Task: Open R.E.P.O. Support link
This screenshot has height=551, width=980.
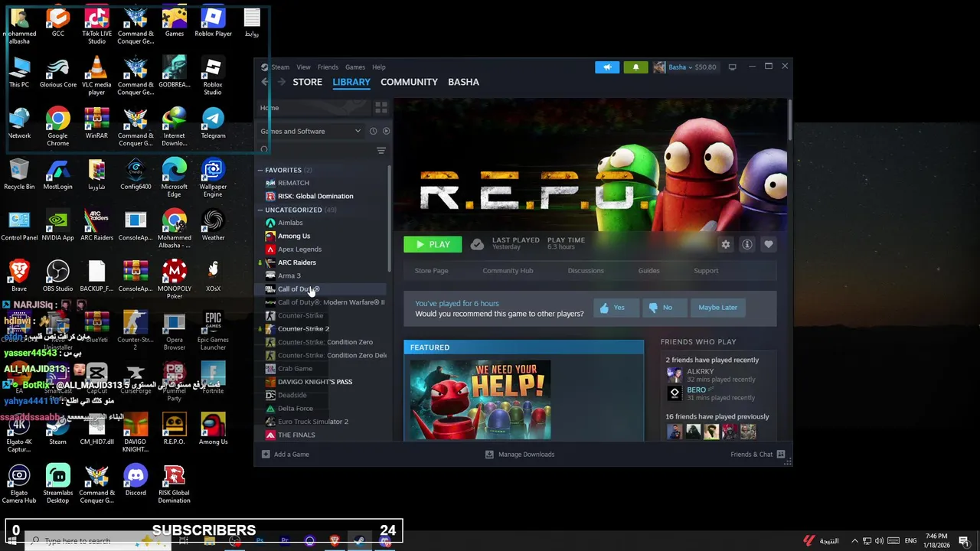Action: [706, 271]
